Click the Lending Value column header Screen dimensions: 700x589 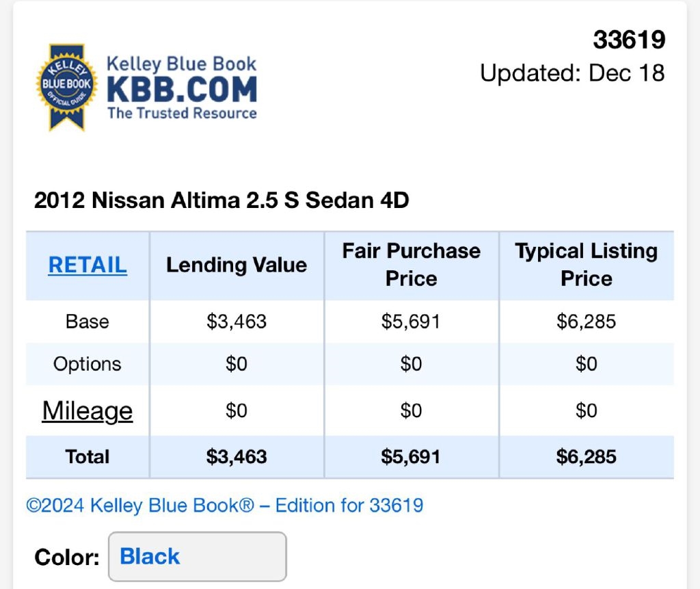click(x=237, y=265)
